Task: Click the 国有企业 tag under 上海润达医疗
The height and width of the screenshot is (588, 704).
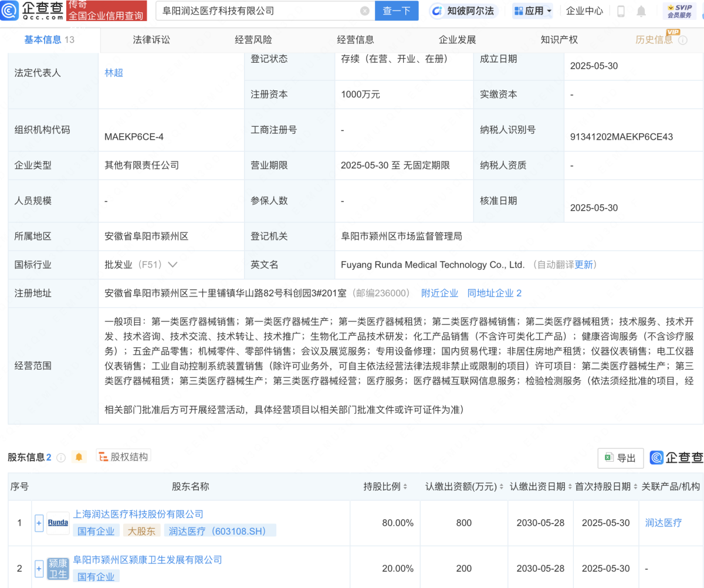Action: tap(96, 531)
